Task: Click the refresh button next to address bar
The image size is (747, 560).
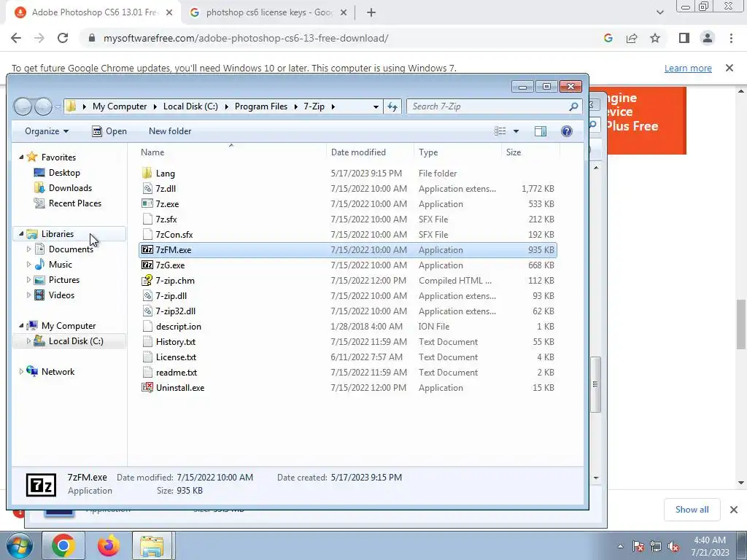Action: point(392,106)
